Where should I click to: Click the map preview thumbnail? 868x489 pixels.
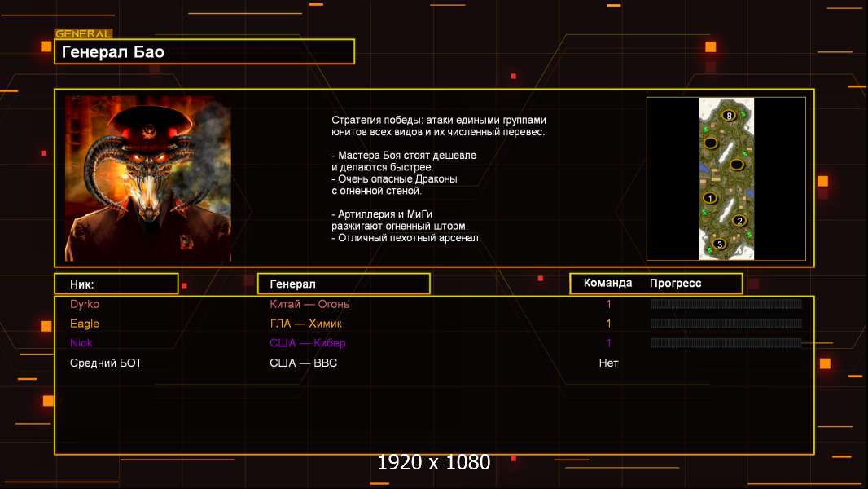pos(726,178)
